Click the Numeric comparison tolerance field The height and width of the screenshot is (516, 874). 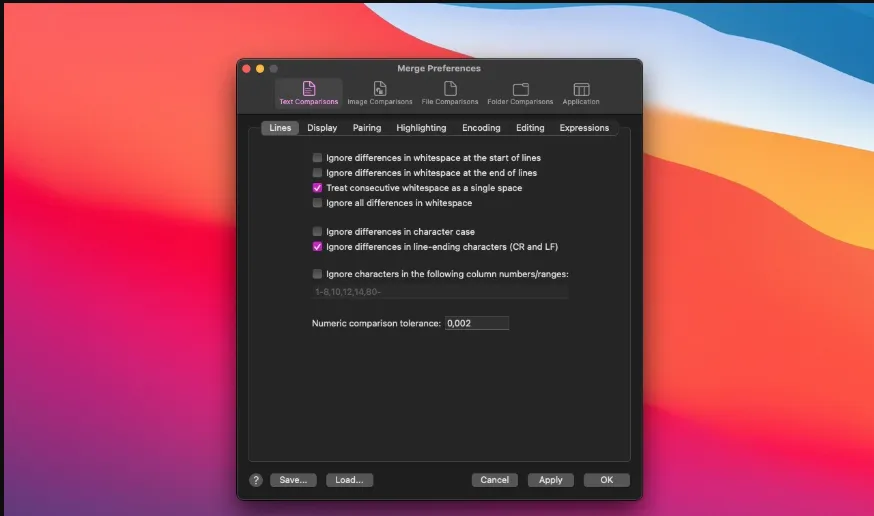pyautogui.click(x=477, y=323)
